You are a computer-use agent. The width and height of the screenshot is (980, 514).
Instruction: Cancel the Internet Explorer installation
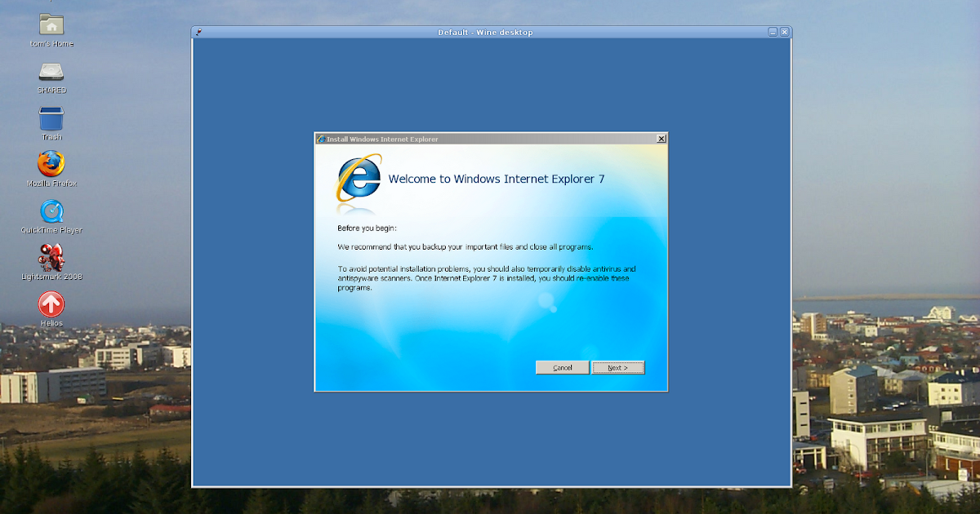(562, 368)
